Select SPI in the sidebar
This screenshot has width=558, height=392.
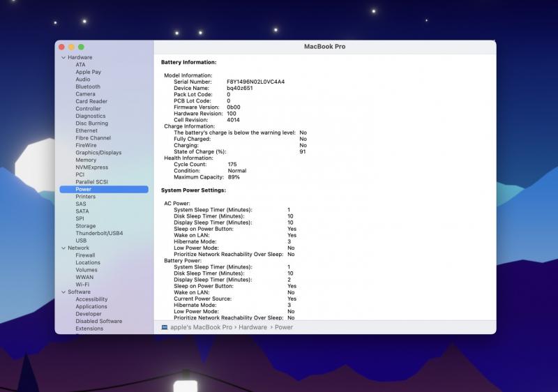80,218
